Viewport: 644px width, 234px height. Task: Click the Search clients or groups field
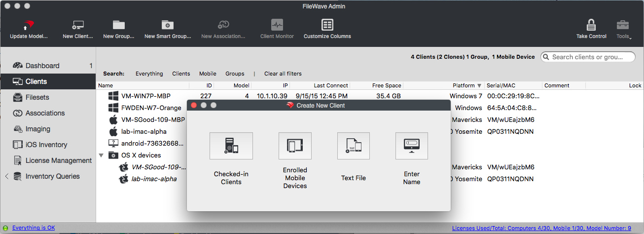pyautogui.click(x=588, y=57)
